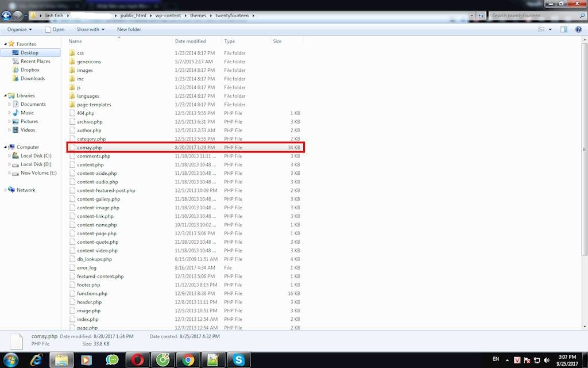Open the address bar history dropdown

[471, 16]
